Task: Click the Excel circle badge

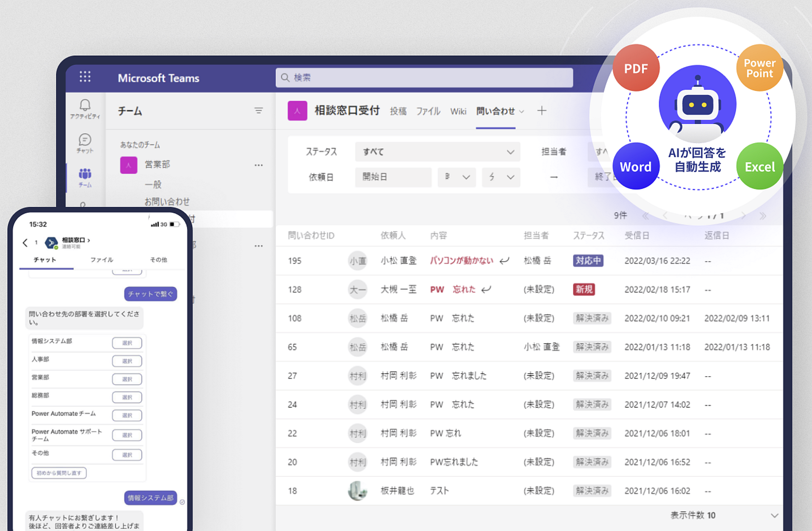Action: 760,167
